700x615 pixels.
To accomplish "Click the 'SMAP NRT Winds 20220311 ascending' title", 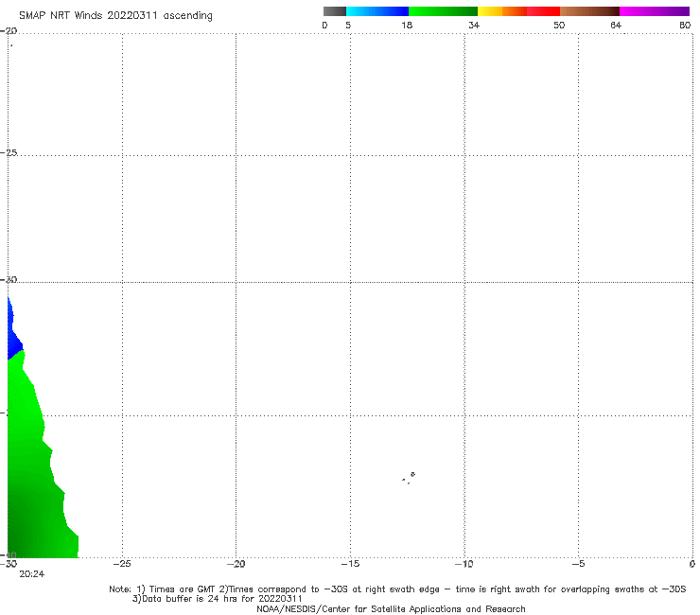I will click(x=115, y=16).
